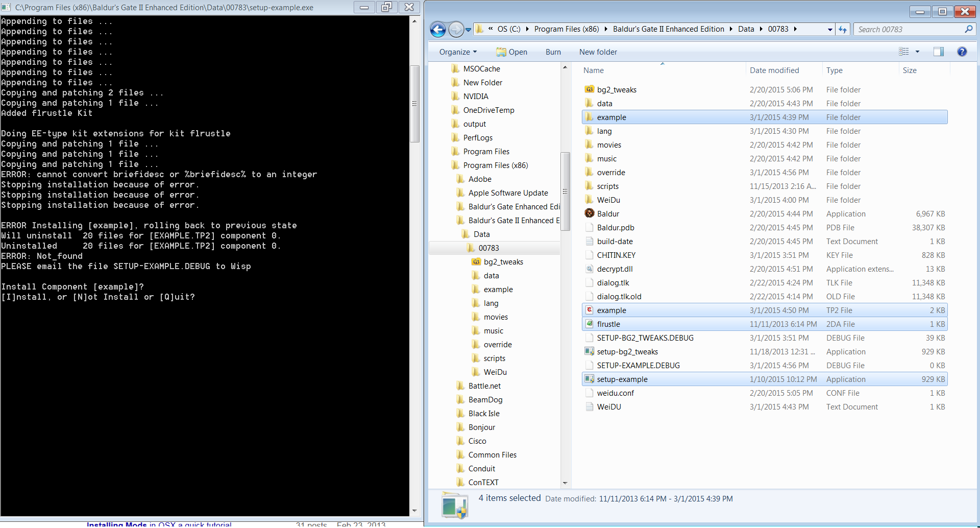This screenshot has height=528, width=980.
Task: Expand the arrow after Program Files (x86) breadcrumb
Action: point(606,29)
